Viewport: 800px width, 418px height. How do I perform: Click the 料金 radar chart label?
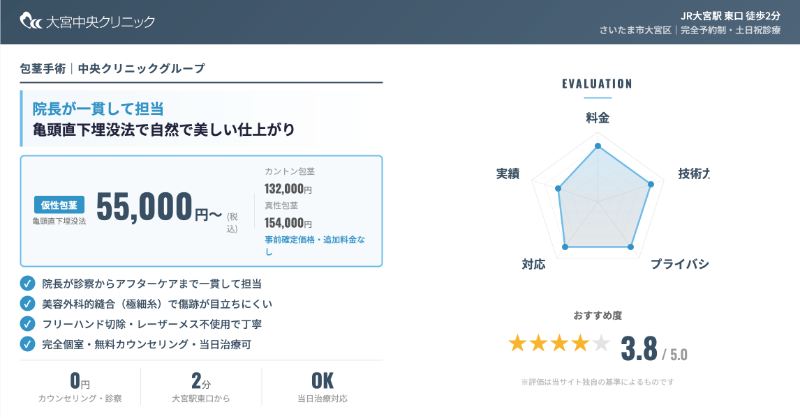(597, 118)
